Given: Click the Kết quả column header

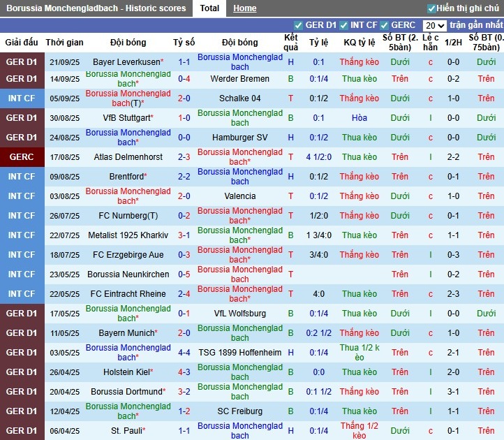Looking at the screenshot, I should [291, 43].
